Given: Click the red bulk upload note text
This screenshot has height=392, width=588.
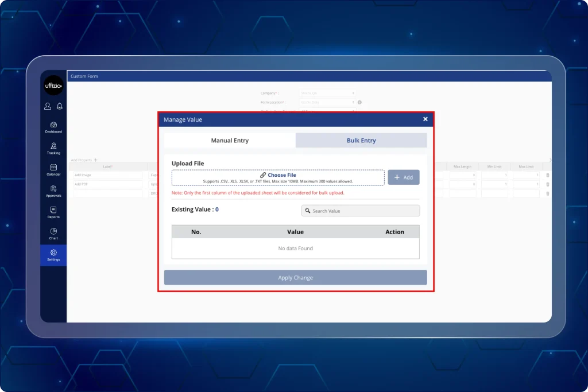Looking at the screenshot, I should 258,193.
